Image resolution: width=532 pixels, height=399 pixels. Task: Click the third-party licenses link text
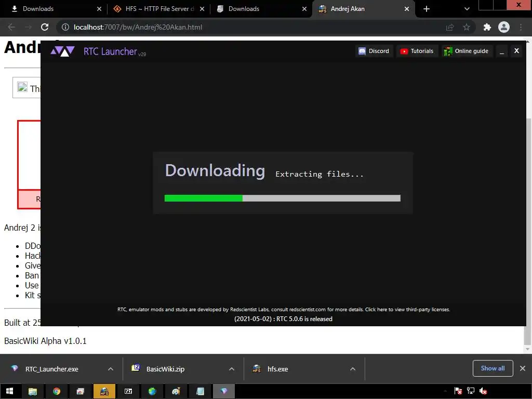[407, 310]
